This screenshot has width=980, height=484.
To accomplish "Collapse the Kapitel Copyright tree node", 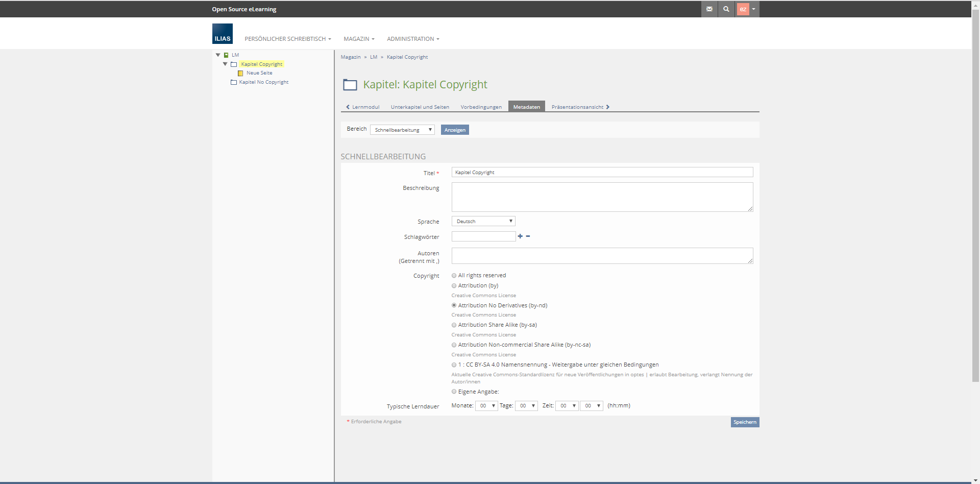I will click(x=225, y=64).
